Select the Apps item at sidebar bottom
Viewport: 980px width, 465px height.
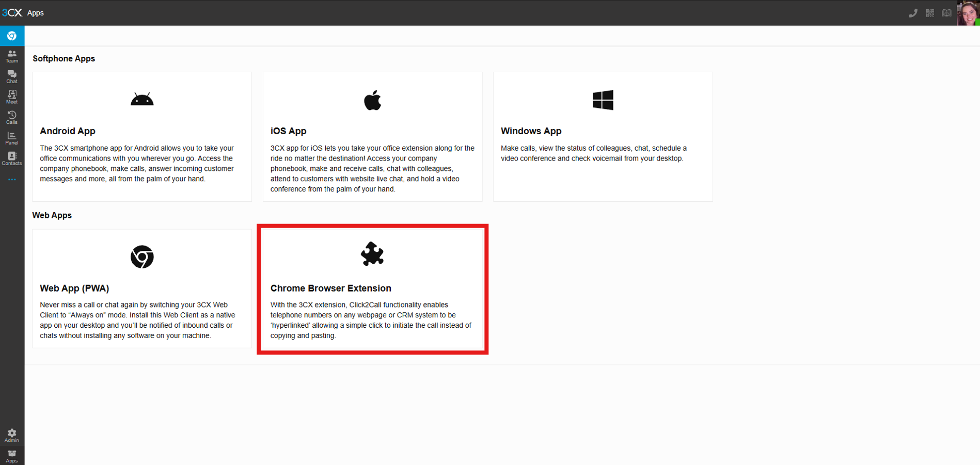click(12, 456)
